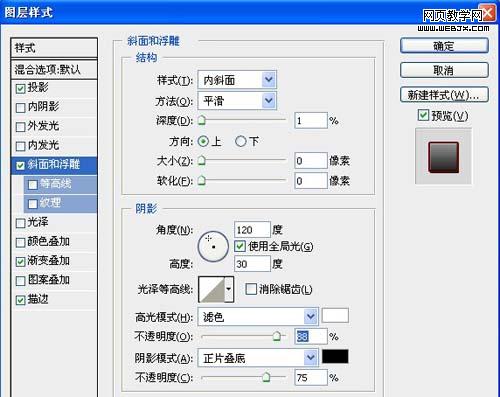Toggle the 投影 drop shadow checkbox

pyautogui.click(x=20, y=88)
